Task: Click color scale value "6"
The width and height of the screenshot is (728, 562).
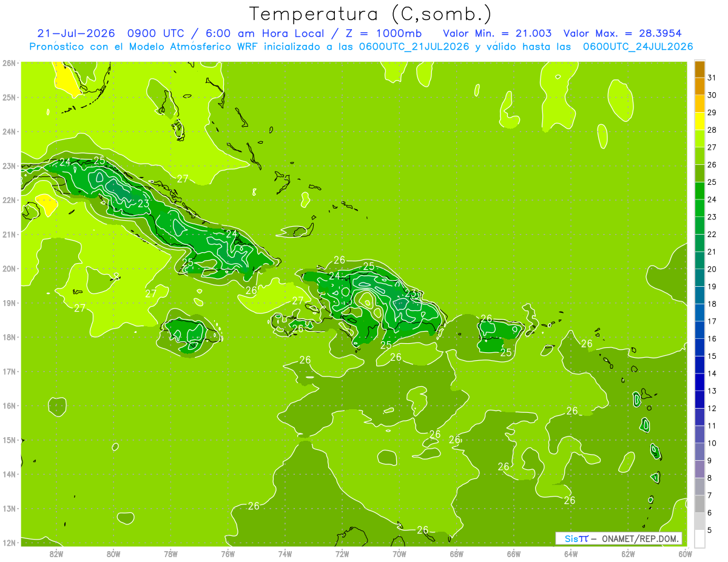Action: pos(710,513)
